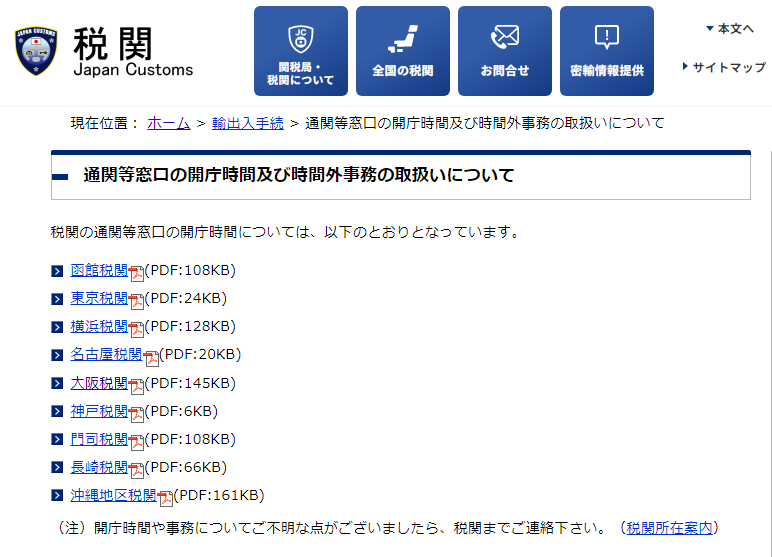
Task: Click page heading 通関等窓口の開庁時間及び時間外事務の取扱いについて
Action: [x=299, y=175]
